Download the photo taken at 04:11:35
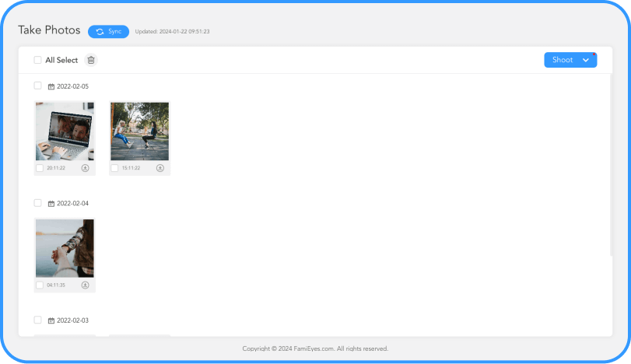This screenshot has width=631, height=364. click(86, 285)
